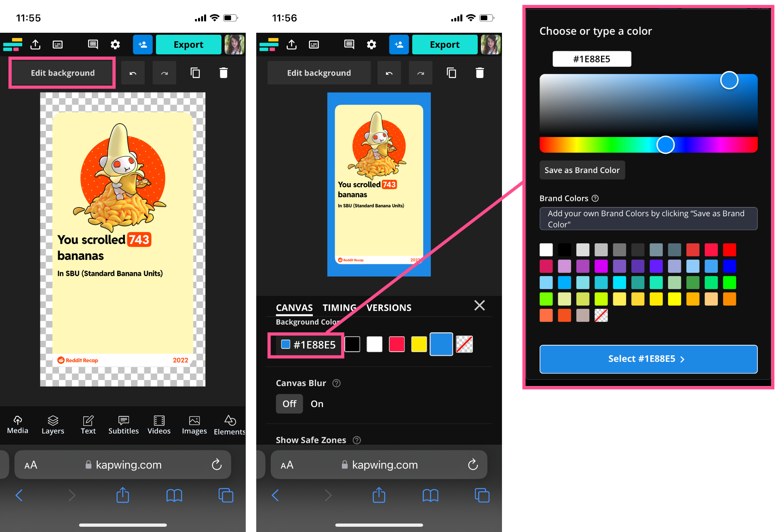This screenshot has height=532, width=776.
Task: Click the #1E88E5 hex color input field
Action: (x=592, y=59)
